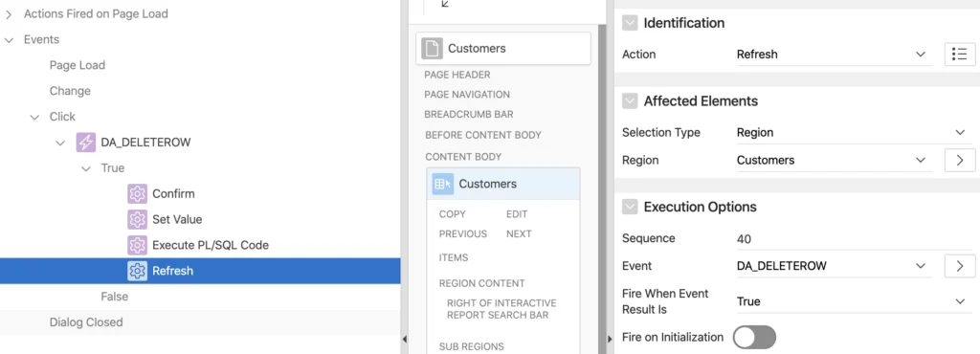The width and height of the screenshot is (980, 354).
Task: Select the Confirm action in the tree
Action: pyautogui.click(x=173, y=193)
